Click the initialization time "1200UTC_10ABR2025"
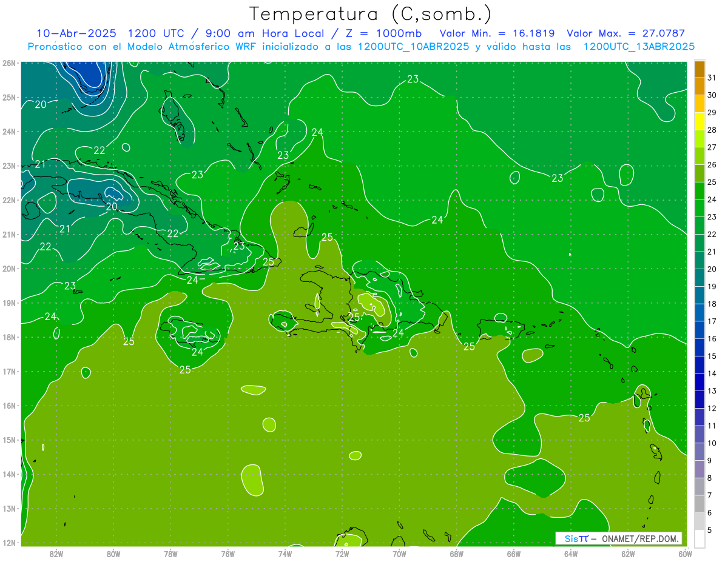Viewport: 728px width, 562px height. coord(413,47)
